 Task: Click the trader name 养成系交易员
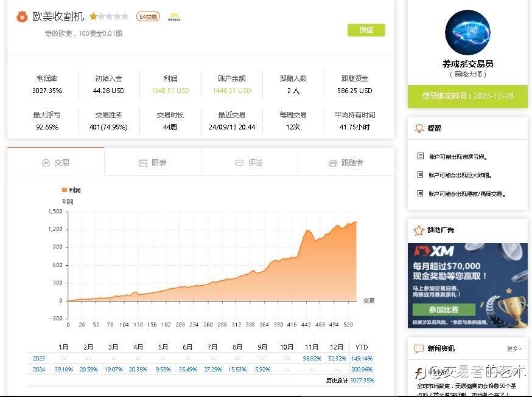(467, 64)
